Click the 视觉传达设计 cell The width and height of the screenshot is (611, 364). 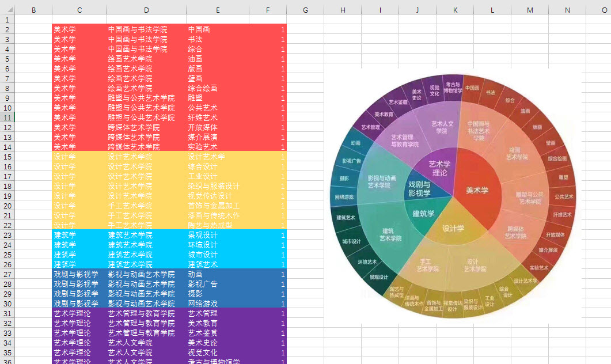(x=218, y=196)
